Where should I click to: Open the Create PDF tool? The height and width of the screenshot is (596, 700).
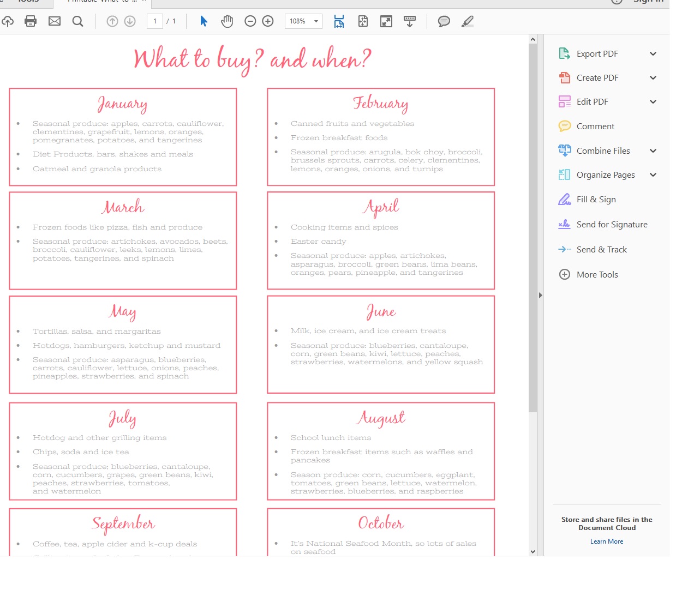coord(597,77)
